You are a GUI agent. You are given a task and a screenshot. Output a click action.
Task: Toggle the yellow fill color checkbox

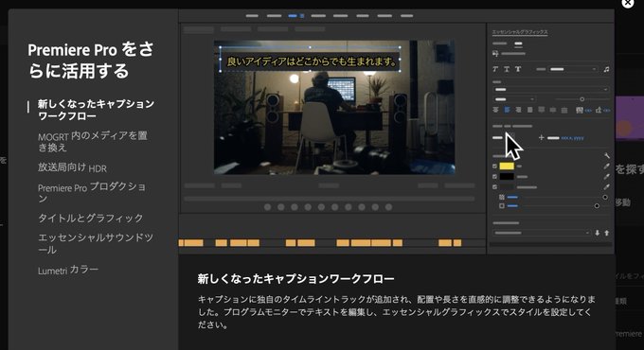click(494, 166)
